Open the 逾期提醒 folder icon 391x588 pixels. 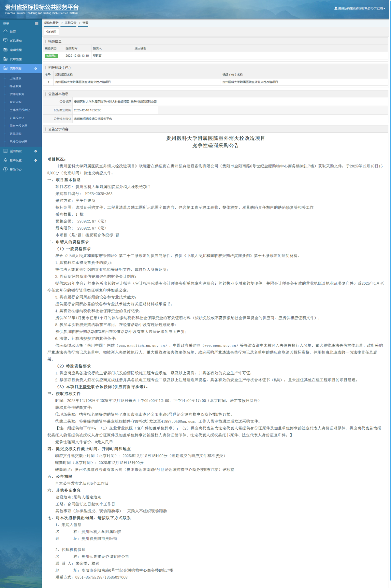coord(5,50)
